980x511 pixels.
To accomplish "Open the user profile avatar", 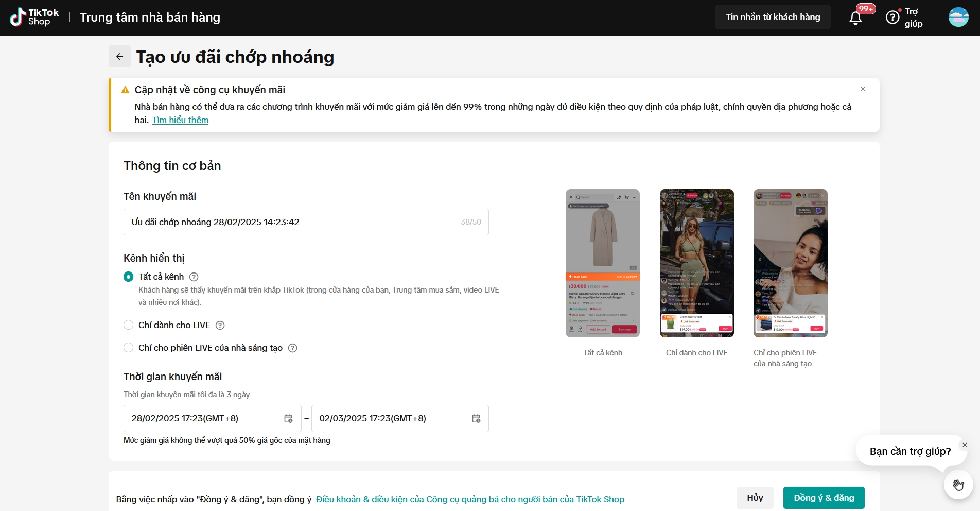I will (958, 18).
